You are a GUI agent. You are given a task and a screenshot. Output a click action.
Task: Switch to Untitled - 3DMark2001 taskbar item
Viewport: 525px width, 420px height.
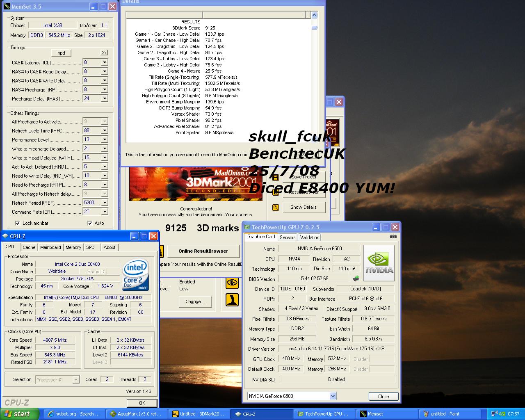199,414
